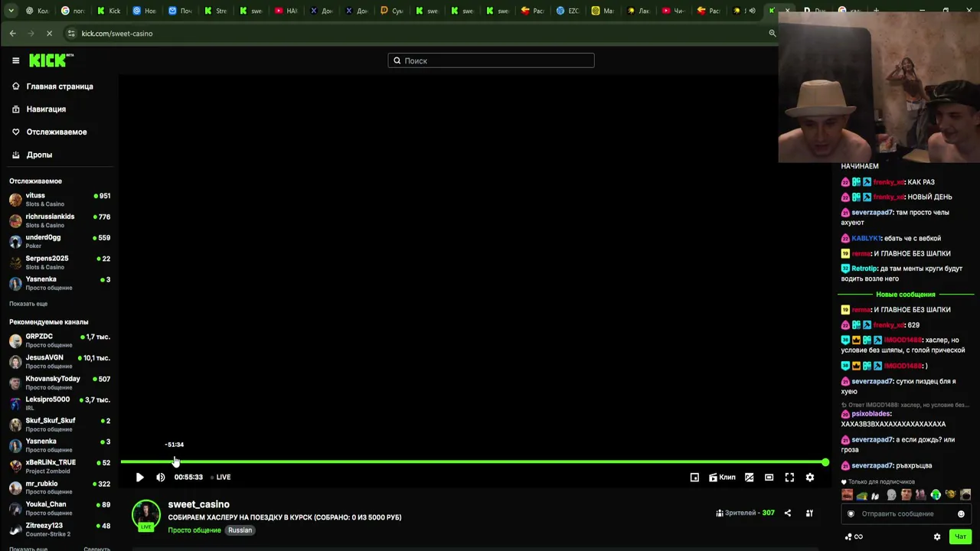
Task: Open the mr_rubkio recommended channel
Action: coord(60,487)
